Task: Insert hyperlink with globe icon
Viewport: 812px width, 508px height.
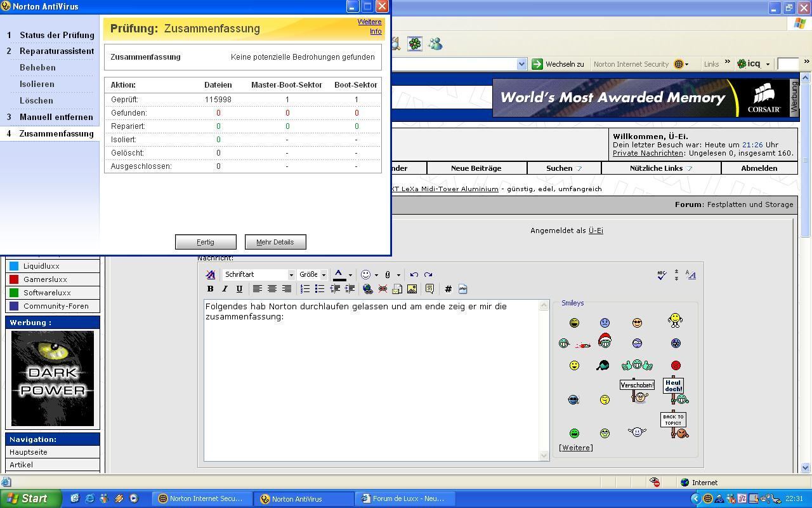Action: 367,289
